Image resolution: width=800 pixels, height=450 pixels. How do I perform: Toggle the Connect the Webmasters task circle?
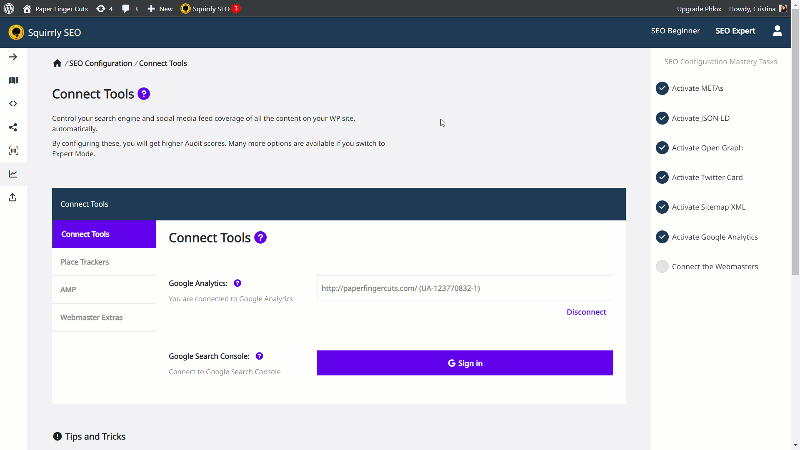[662, 266]
